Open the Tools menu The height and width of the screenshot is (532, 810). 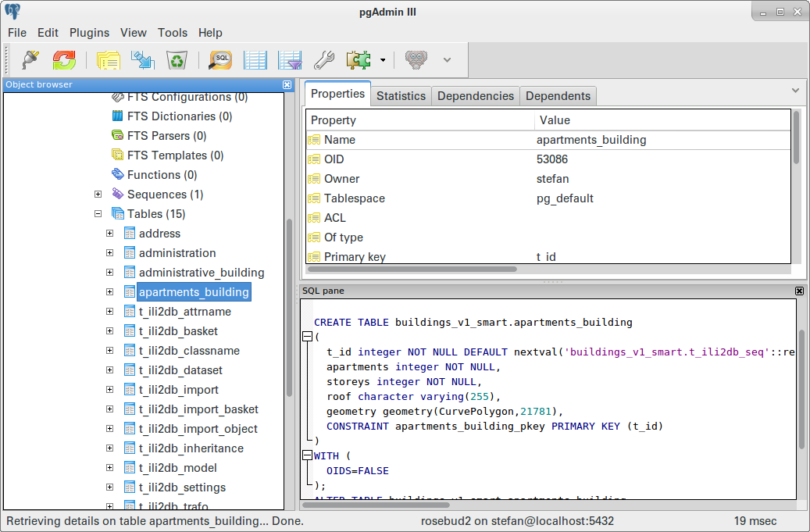(173, 33)
